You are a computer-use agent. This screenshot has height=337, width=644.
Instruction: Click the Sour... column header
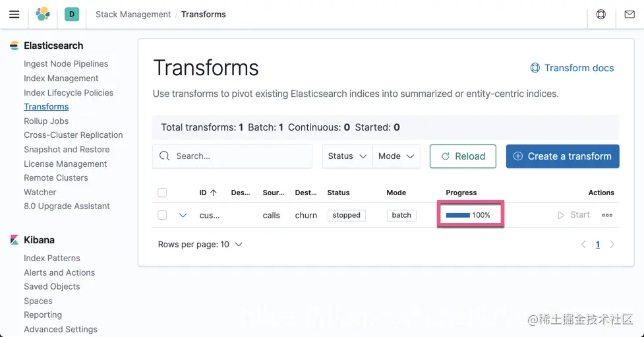[x=274, y=193]
